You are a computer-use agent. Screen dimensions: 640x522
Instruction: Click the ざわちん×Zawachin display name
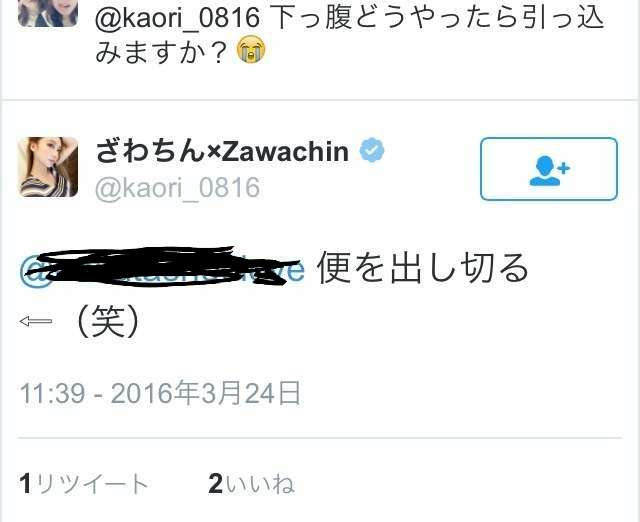tap(222, 151)
